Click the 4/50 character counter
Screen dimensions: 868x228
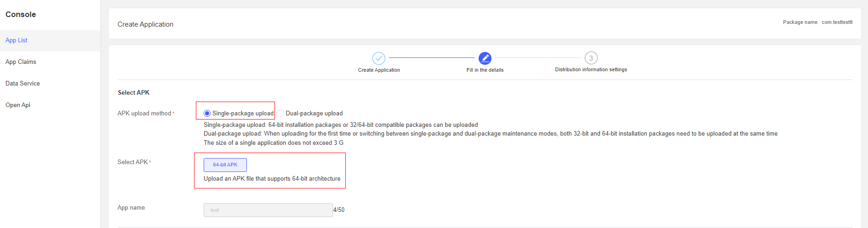coord(339,210)
